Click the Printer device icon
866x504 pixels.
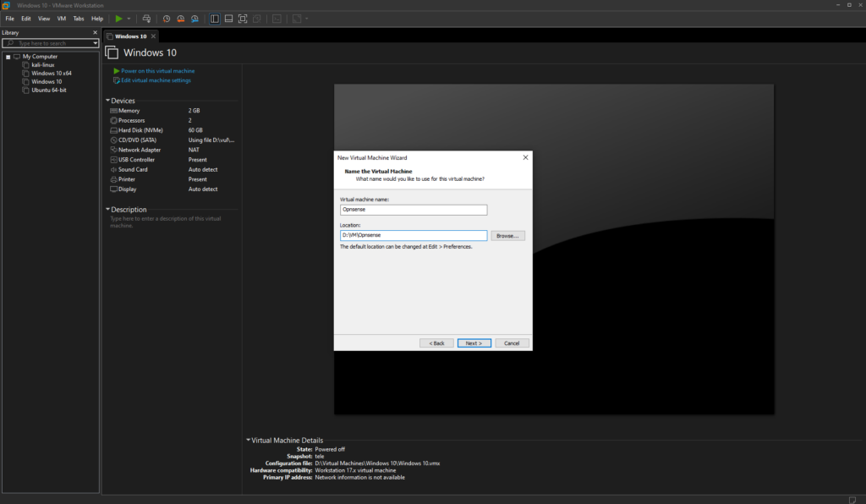click(x=113, y=179)
